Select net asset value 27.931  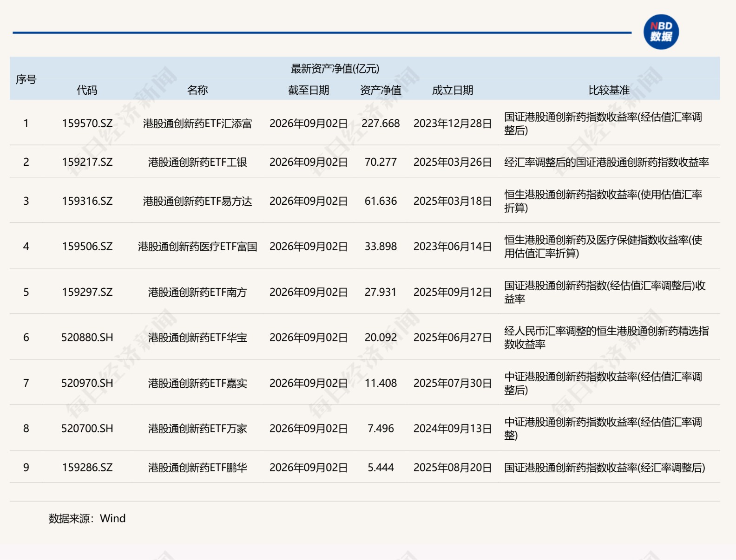click(x=381, y=292)
